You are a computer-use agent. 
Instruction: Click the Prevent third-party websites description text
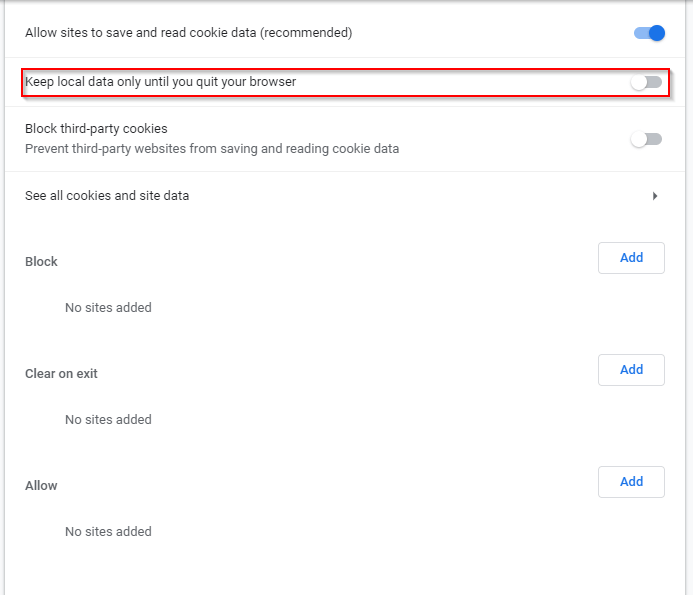point(212,149)
